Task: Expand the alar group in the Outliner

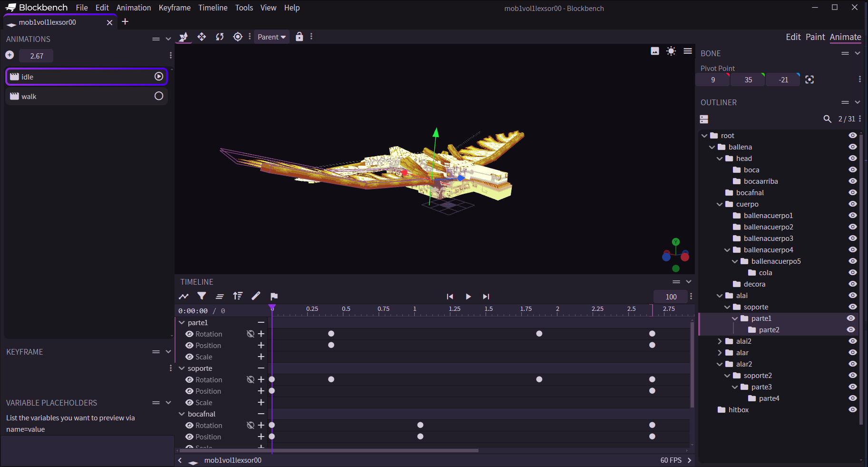Action: click(x=720, y=352)
